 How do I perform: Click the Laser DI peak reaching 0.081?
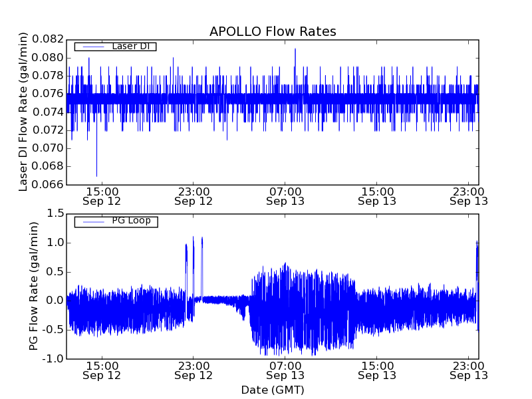[x=295, y=49]
